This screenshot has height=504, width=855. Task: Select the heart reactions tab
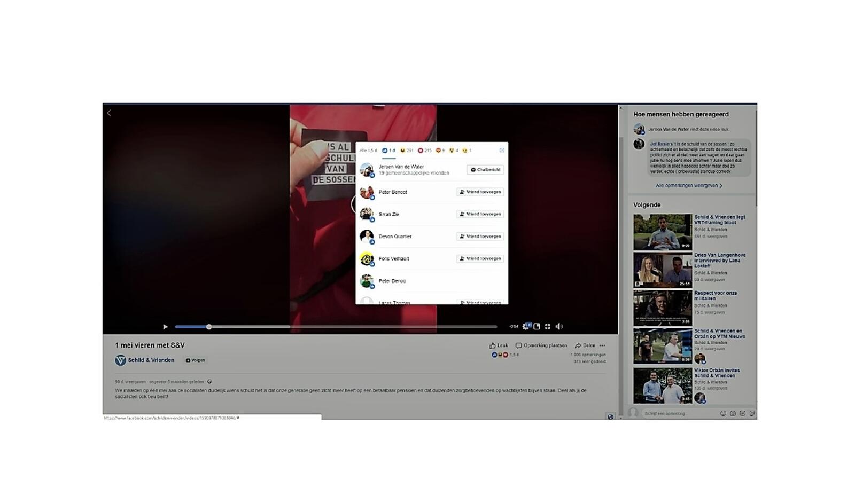424,151
